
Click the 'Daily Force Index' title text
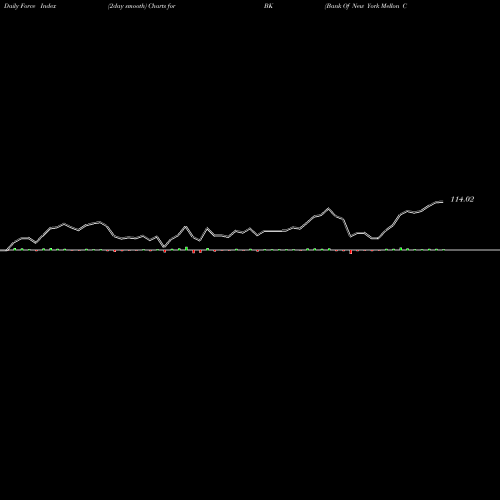(30, 6)
